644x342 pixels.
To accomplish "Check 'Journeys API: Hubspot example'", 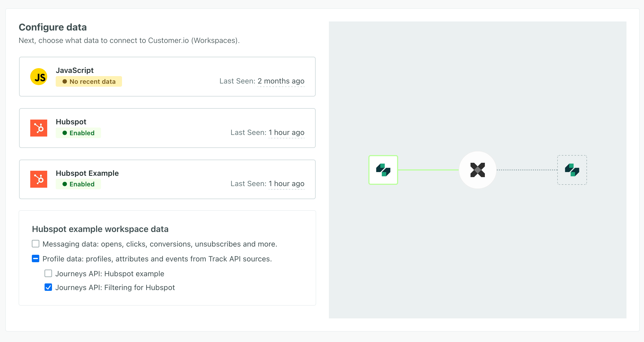I will pyautogui.click(x=48, y=273).
